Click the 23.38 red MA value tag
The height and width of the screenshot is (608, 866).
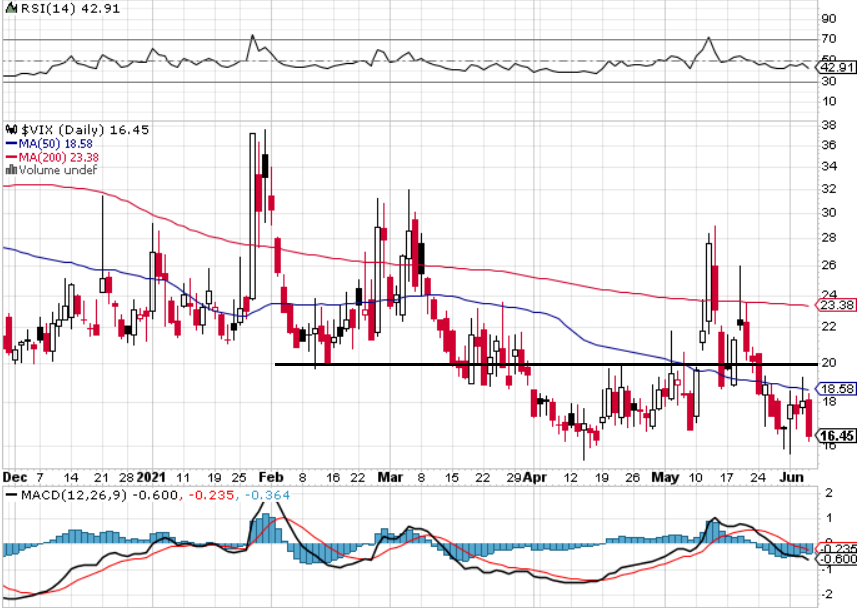tap(834, 306)
